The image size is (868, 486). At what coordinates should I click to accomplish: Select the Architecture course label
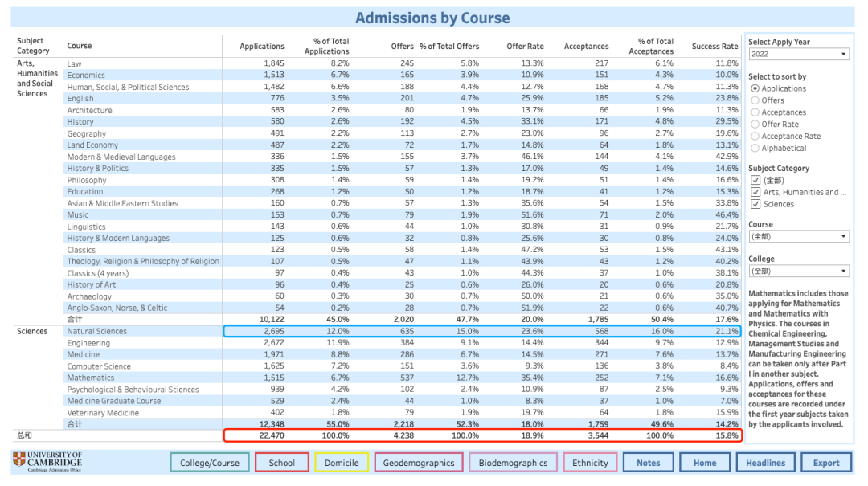point(90,110)
